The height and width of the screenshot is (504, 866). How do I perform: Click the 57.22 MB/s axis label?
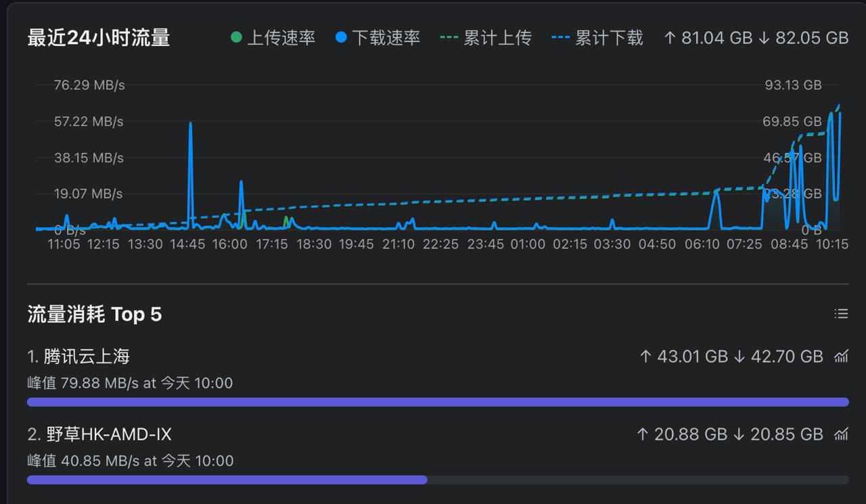point(89,122)
